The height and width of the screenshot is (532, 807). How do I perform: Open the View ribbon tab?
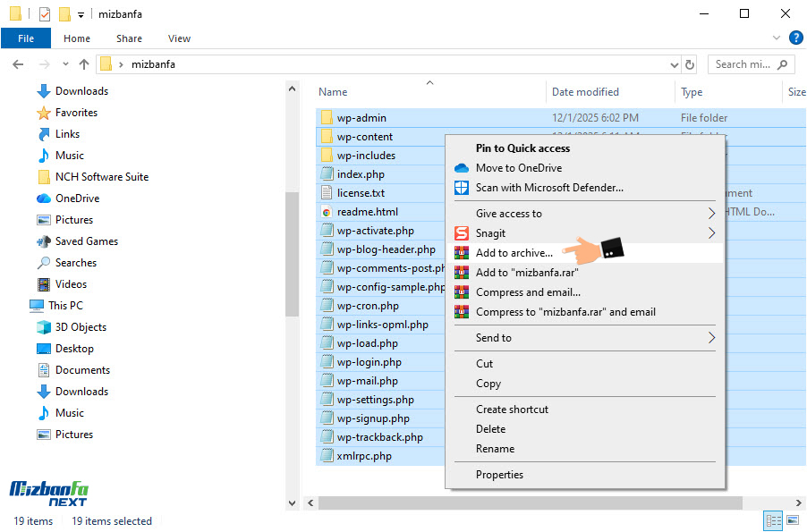tap(179, 38)
